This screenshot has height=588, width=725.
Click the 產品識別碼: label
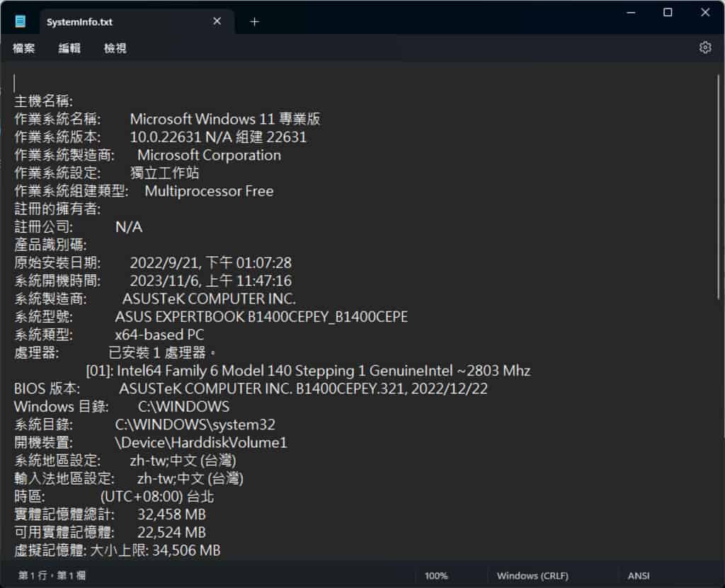click(50, 245)
